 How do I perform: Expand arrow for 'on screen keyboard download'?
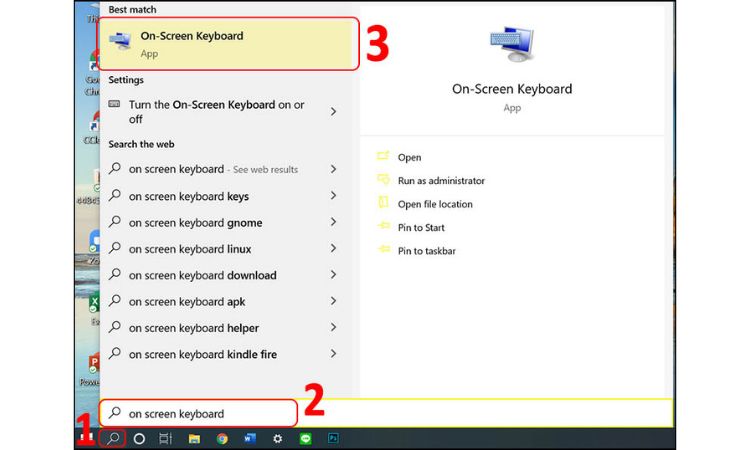coord(333,276)
